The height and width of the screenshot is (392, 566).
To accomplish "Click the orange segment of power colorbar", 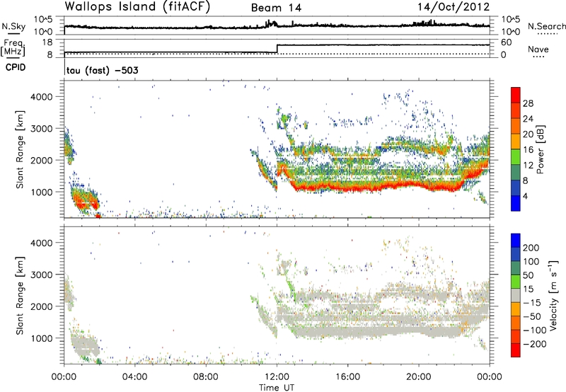I will (x=516, y=126).
